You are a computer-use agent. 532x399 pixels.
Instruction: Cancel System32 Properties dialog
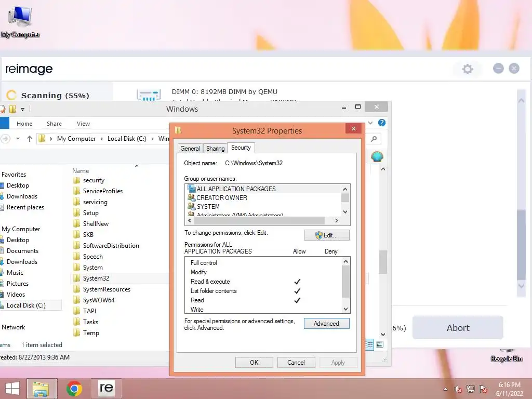296,362
